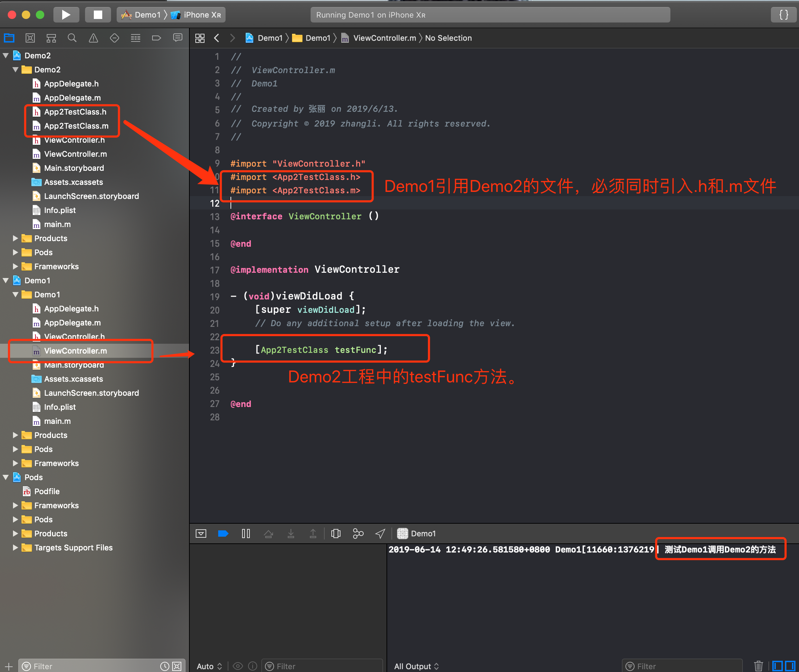This screenshot has height=672, width=799.
Task: Click the Demo1 folder in the jump bar
Action: [311, 38]
